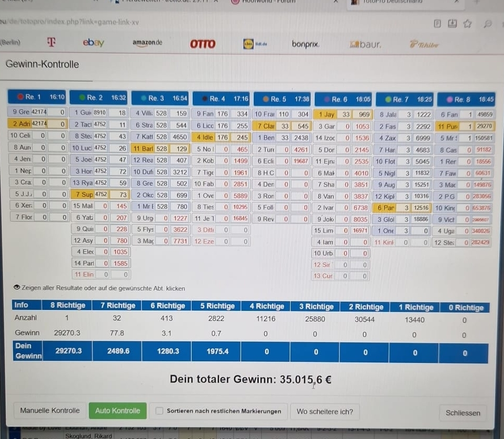Click the bookmark star icon in address bar

[x=467, y=24]
